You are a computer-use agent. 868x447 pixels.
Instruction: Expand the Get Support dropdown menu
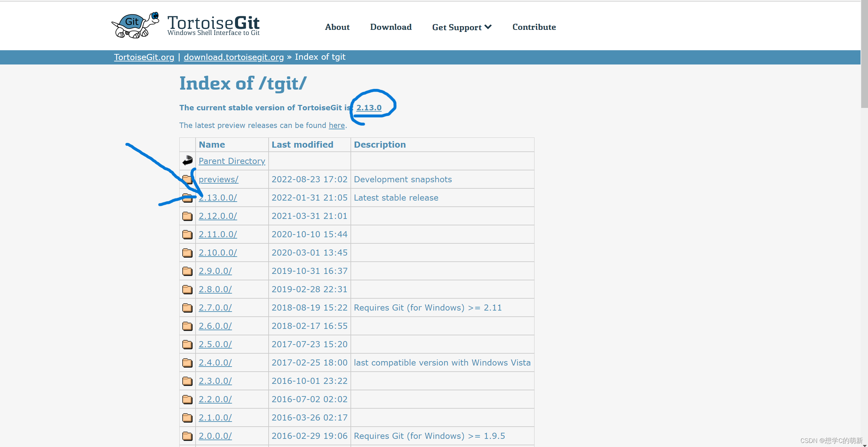(462, 27)
